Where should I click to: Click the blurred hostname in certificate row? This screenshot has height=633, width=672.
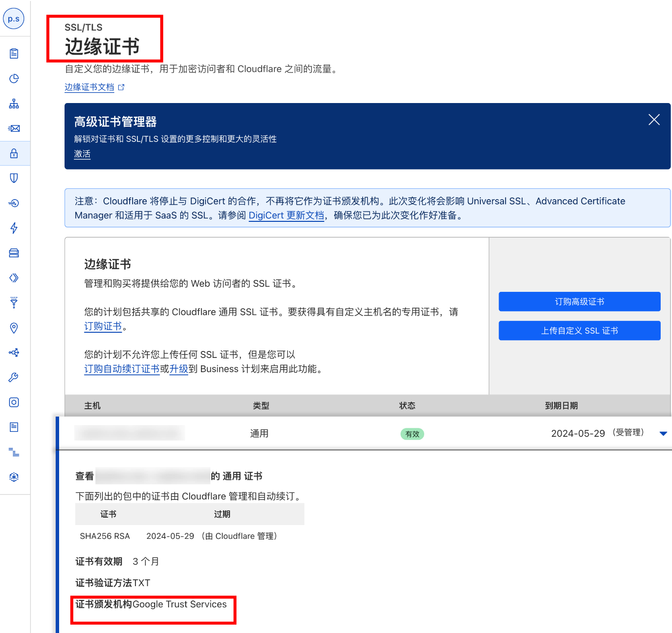tap(130, 433)
